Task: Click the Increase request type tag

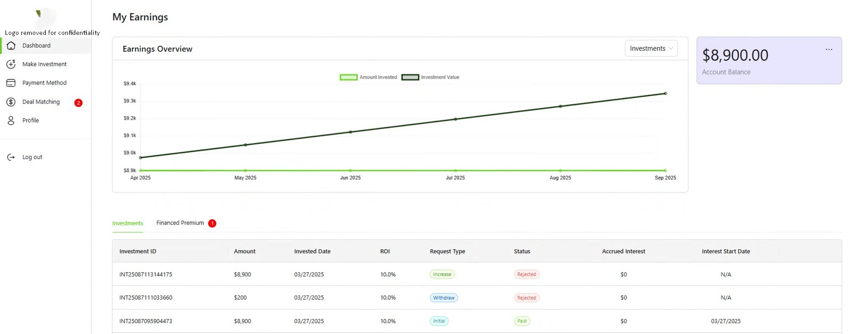Action: coord(442,274)
